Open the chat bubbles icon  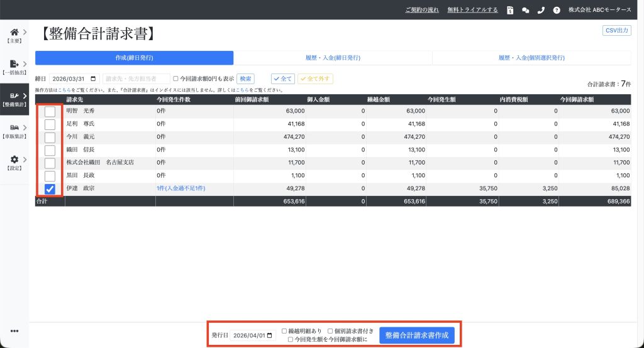pos(525,10)
